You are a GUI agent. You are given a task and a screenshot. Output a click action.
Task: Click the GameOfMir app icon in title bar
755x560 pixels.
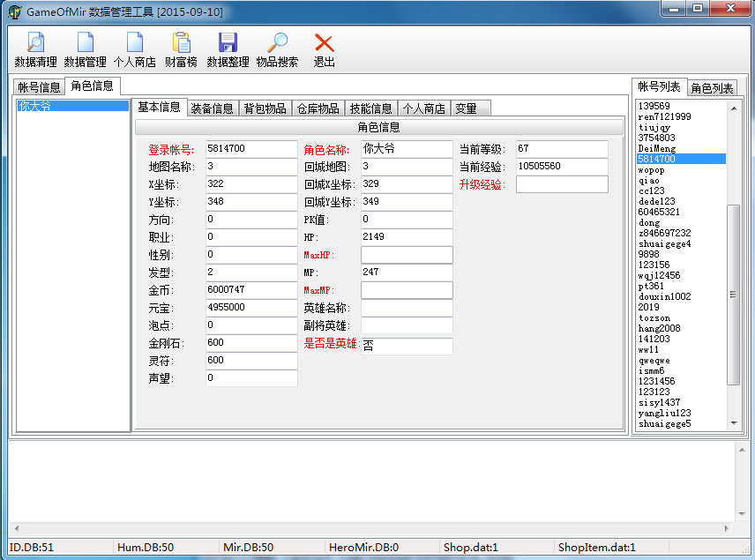[x=15, y=12]
